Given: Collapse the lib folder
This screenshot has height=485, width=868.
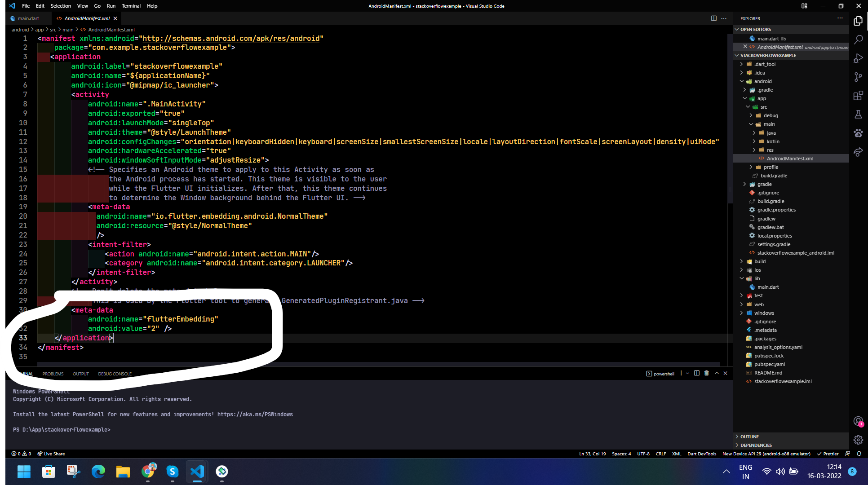Looking at the screenshot, I should [x=791, y=278].
